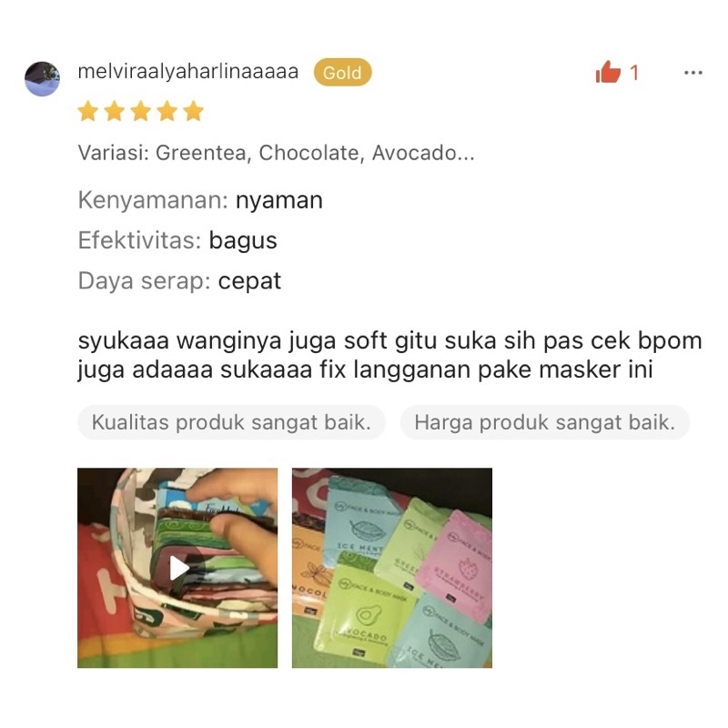Select the 'Kualitas produk sangat baik.' tag
The image size is (728, 728).
(231, 422)
